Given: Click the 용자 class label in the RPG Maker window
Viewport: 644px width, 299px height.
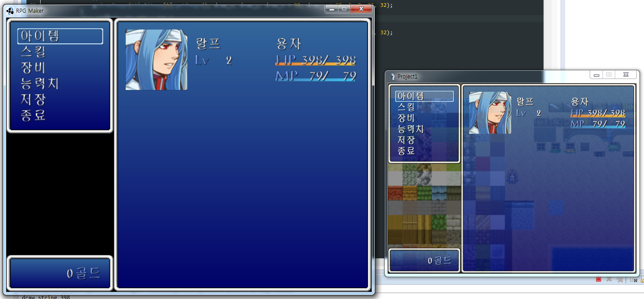Looking at the screenshot, I should click(x=289, y=44).
